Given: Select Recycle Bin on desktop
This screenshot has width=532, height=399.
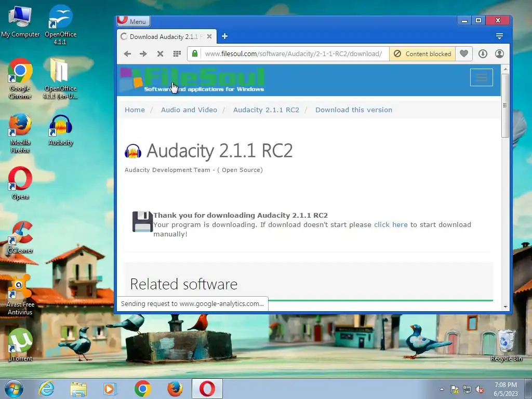Looking at the screenshot, I should (x=506, y=345).
